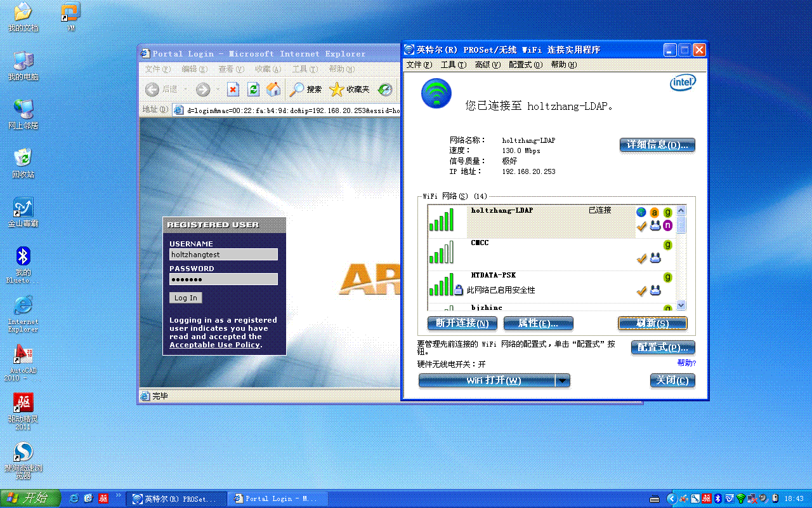Viewport: 812px width, 508px height.
Task: Click the Bluetooth system tray icon
Action: pyautogui.click(x=718, y=498)
